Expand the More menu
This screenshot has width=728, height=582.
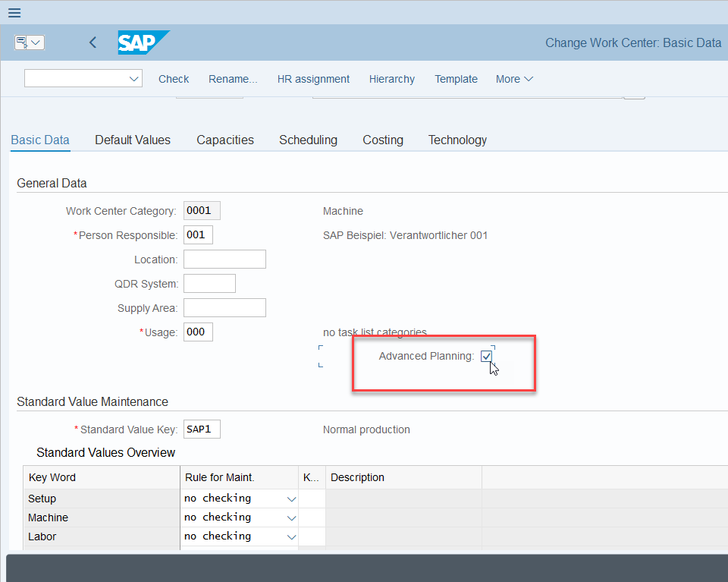point(514,79)
